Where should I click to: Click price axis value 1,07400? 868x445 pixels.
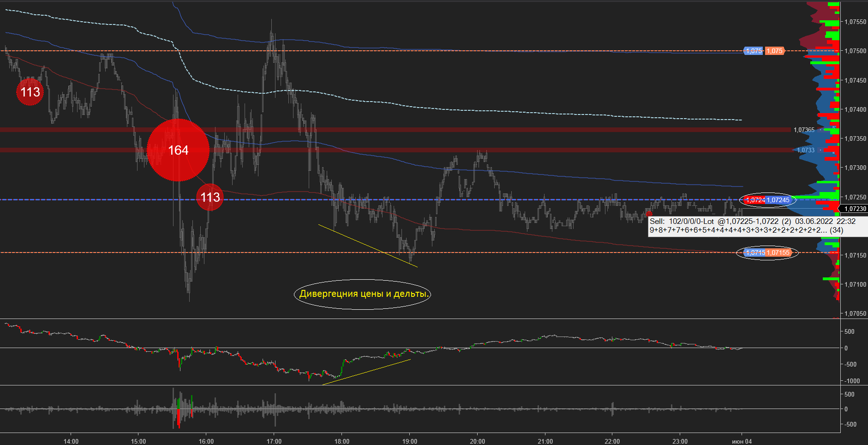click(x=855, y=109)
